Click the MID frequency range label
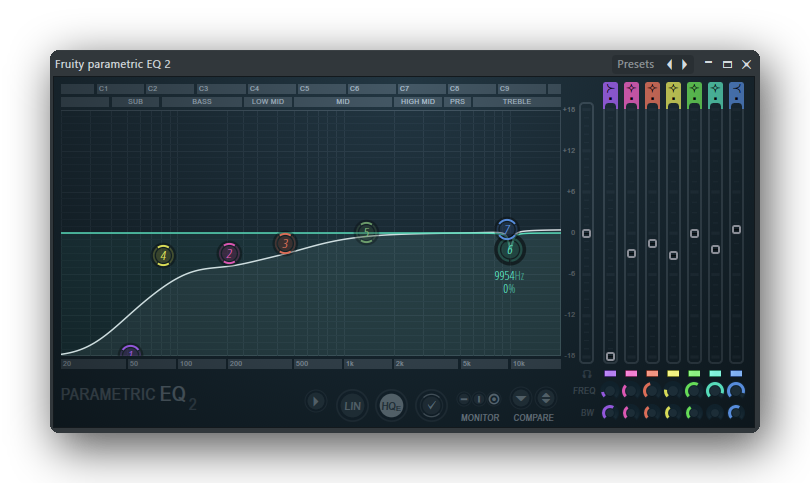Screen dimensions: 810x483 (343, 102)
